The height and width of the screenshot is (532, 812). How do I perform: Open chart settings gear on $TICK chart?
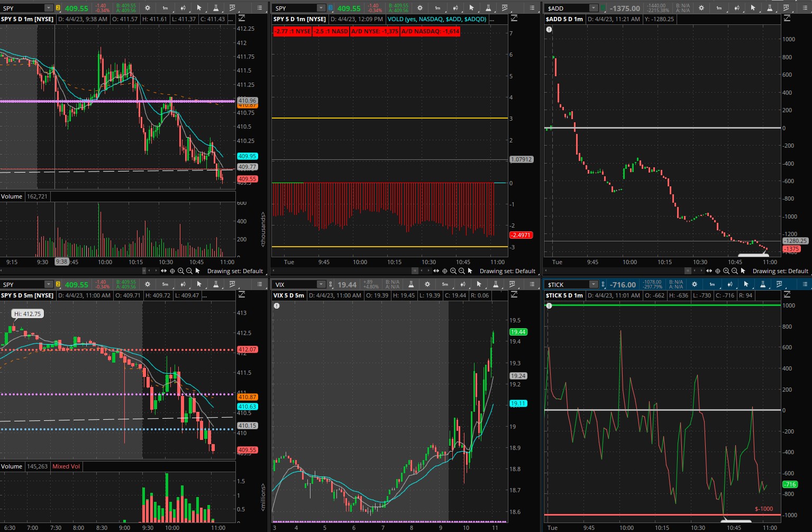(695, 284)
